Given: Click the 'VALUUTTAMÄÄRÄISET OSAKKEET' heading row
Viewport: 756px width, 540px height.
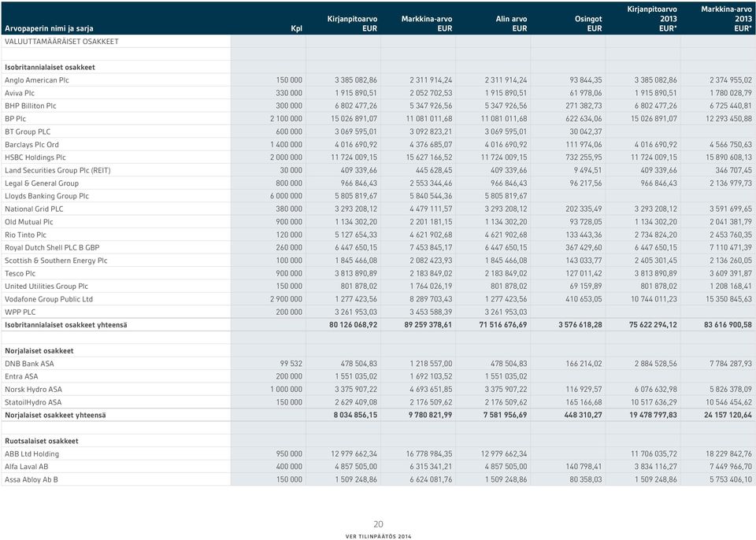Looking at the screenshot, I should (x=61, y=42).
